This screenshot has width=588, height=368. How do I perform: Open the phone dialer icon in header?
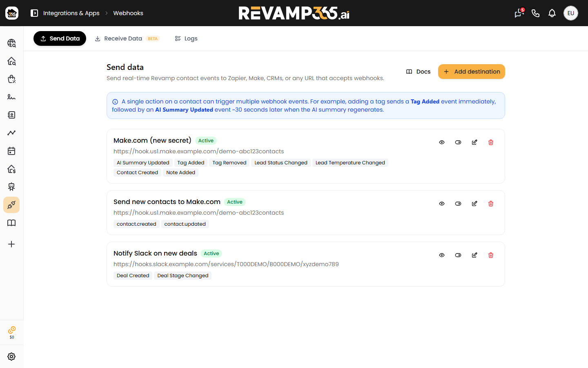point(536,13)
